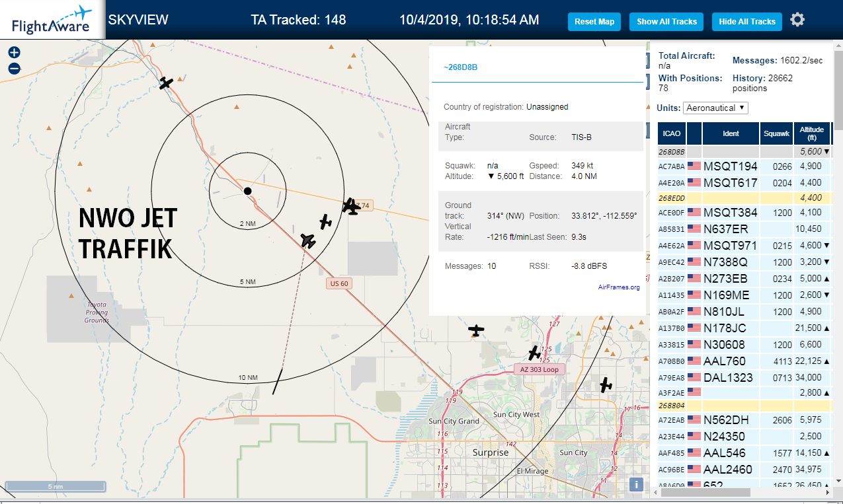Viewport: 843px width, 504px height.
Task: Select aircraft icon next to the 74 road marker
Action: coord(352,206)
